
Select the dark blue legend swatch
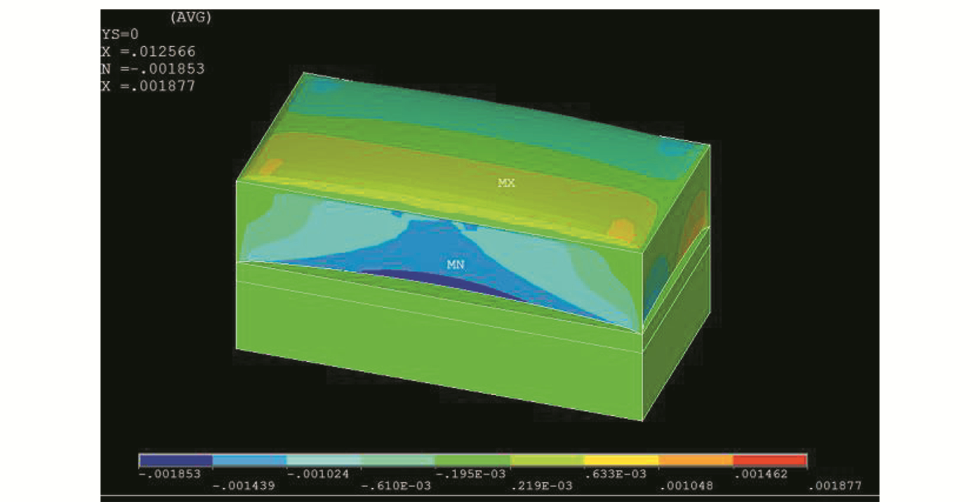tap(175, 460)
